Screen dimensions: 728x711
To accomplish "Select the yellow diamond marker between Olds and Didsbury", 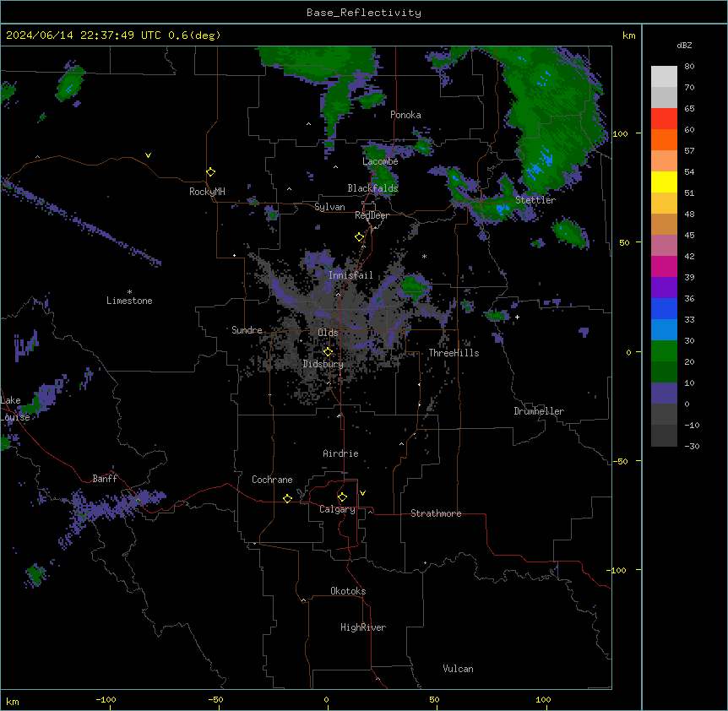I will tap(328, 352).
